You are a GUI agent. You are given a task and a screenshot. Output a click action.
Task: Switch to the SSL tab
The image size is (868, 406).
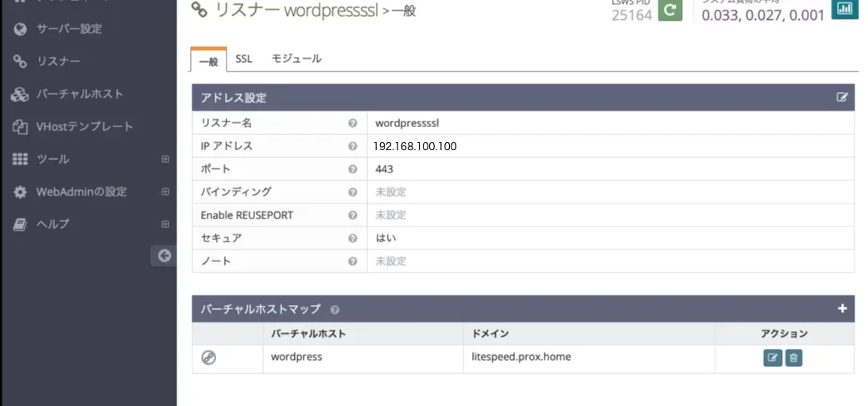tap(243, 59)
